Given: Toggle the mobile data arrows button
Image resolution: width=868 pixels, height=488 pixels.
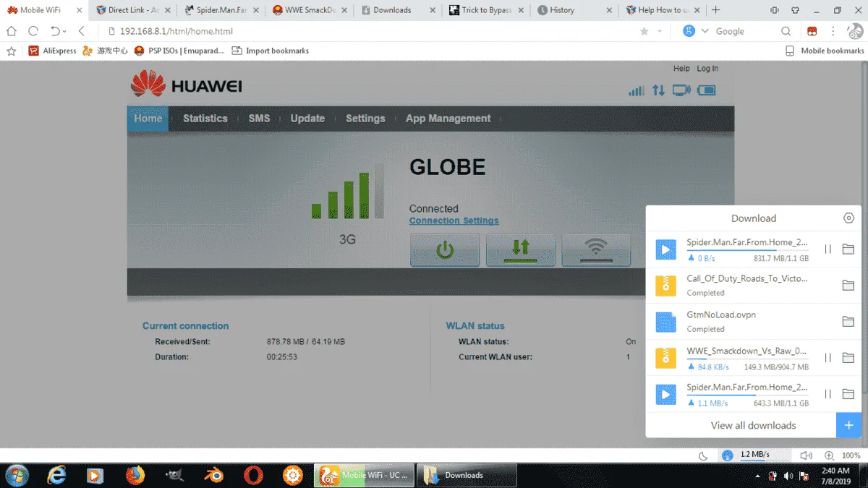Looking at the screenshot, I should click(x=521, y=250).
